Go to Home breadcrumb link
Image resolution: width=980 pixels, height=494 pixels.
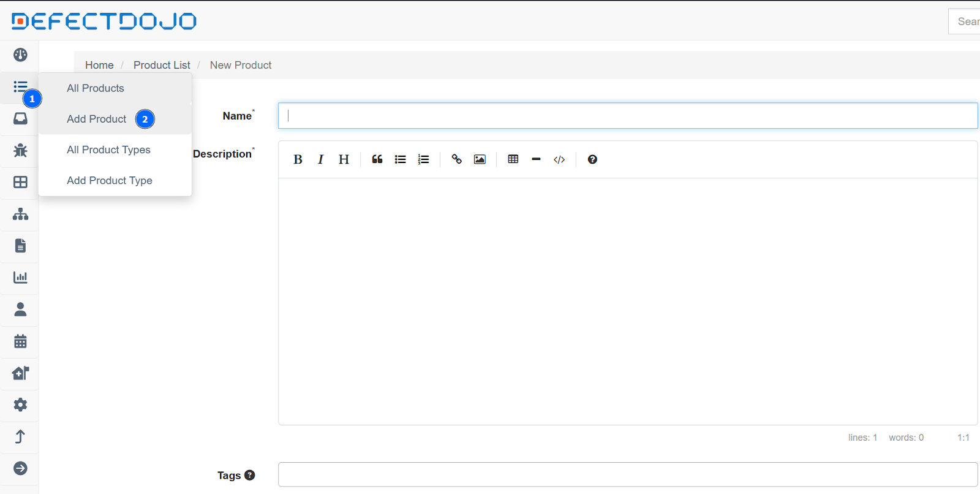[x=99, y=65]
